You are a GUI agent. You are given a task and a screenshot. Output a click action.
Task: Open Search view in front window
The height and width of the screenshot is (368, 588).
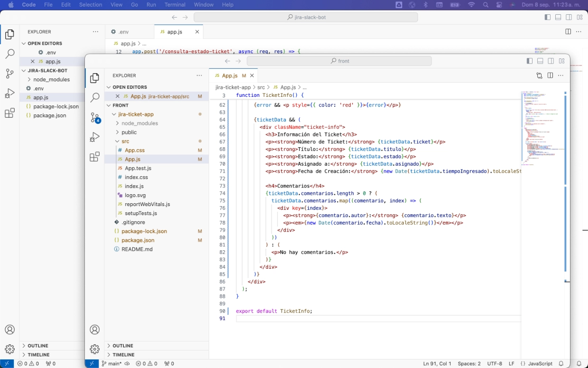95,97
